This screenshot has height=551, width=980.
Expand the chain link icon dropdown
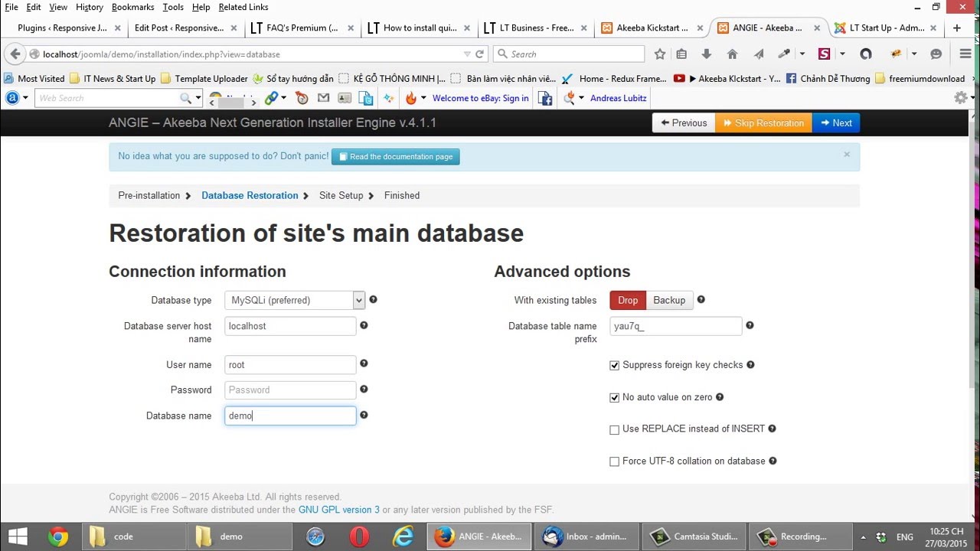(x=284, y=98)
